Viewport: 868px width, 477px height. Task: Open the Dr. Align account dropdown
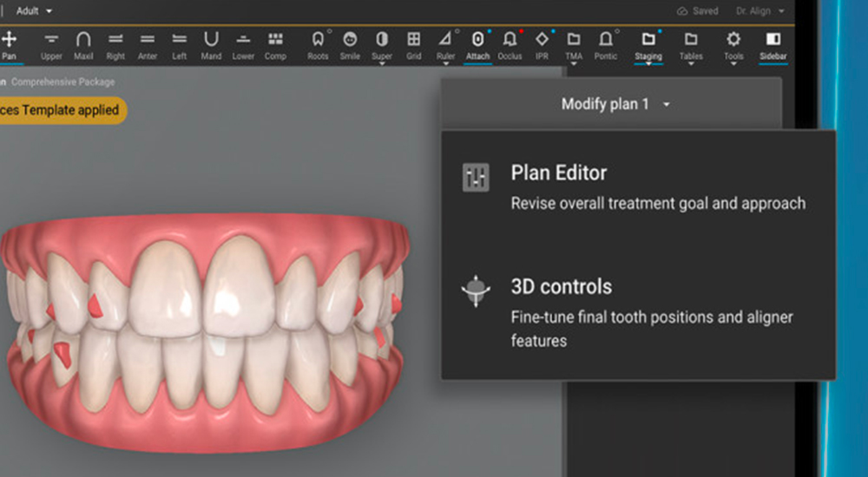click(759, 11)
